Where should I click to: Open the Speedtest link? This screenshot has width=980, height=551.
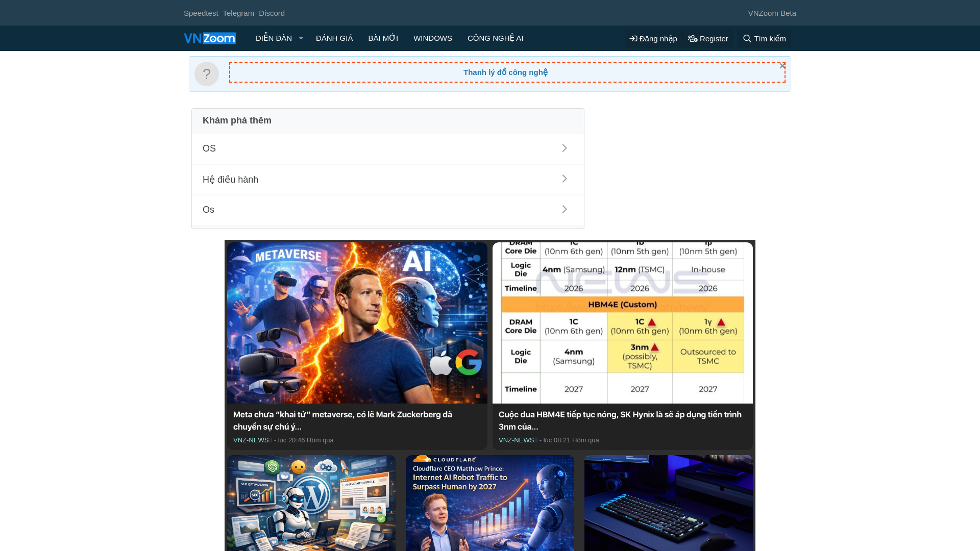tap(201, 13)
